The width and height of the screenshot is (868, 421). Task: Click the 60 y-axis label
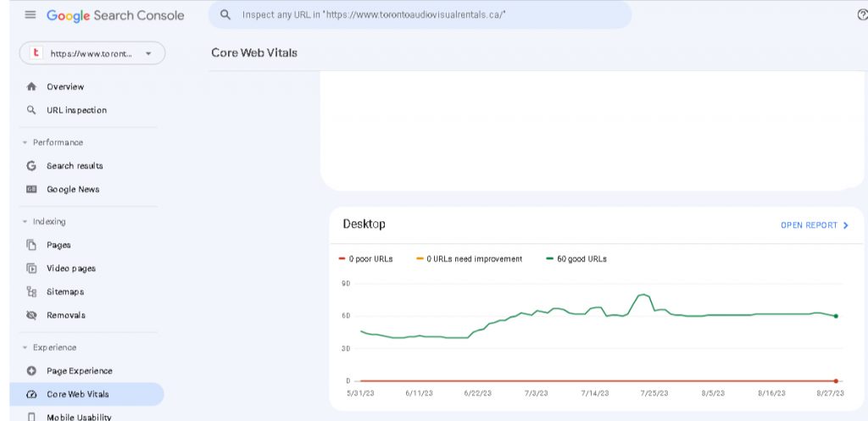click(x=347, y=316)
